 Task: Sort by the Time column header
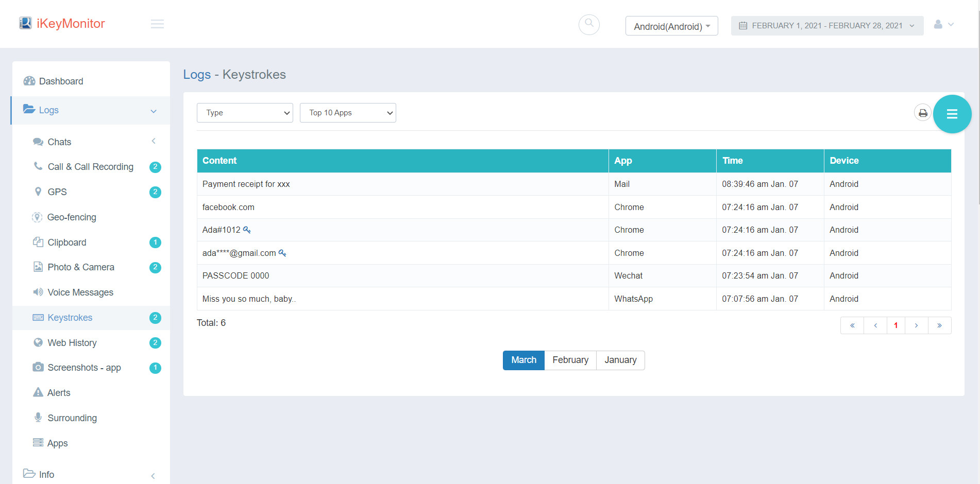732,161
